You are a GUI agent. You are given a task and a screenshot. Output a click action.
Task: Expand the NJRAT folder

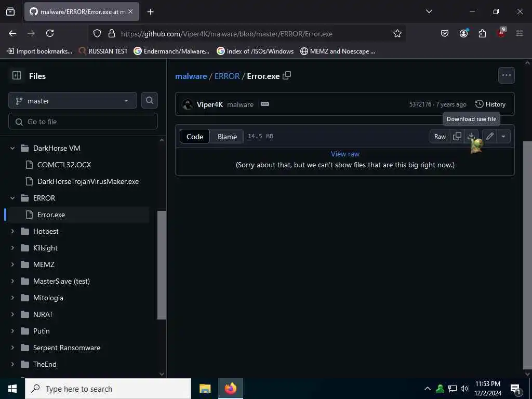(x=12, y=314)
